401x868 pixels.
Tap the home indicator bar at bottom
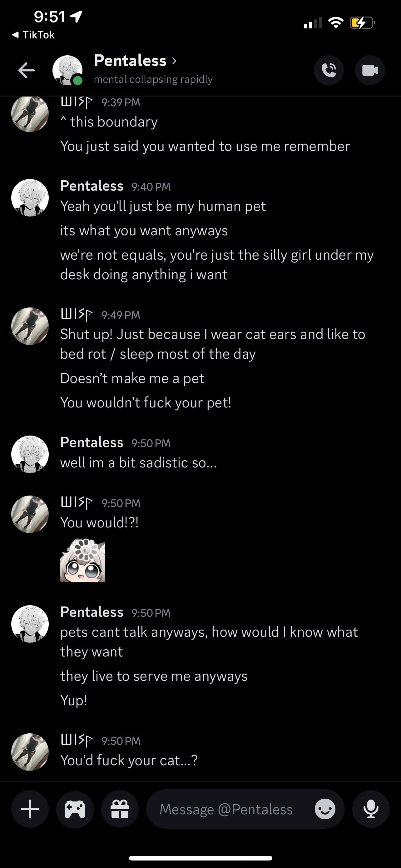click(200, 858)
